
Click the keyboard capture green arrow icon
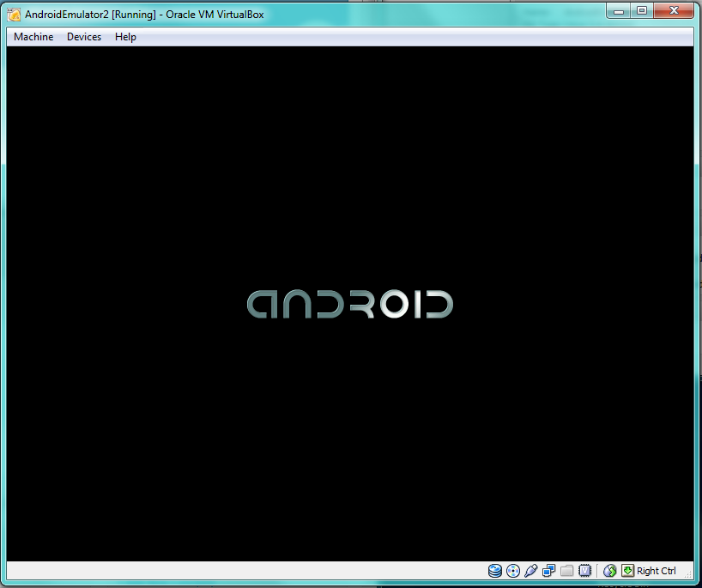627,571
